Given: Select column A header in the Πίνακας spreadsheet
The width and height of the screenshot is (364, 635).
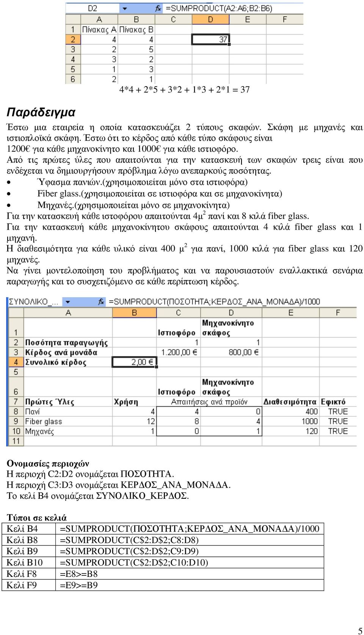Looking at the screenshot, I should pos(99,19).
